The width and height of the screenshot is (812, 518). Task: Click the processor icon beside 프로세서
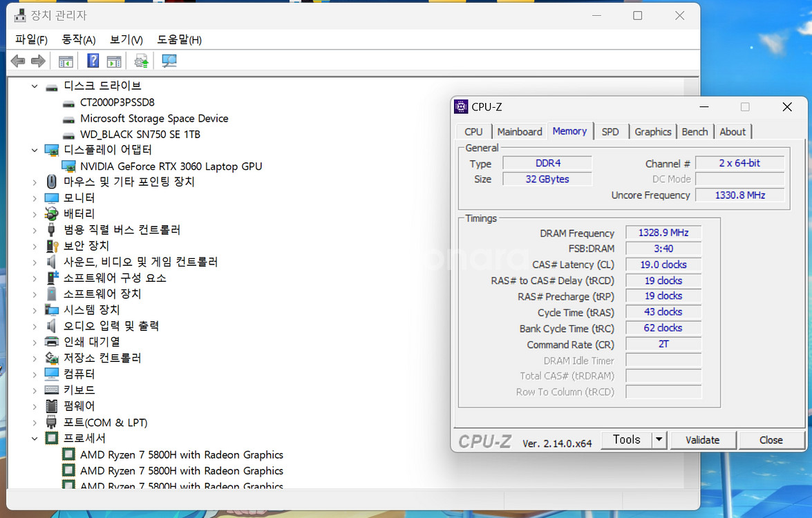click(52, 439)
